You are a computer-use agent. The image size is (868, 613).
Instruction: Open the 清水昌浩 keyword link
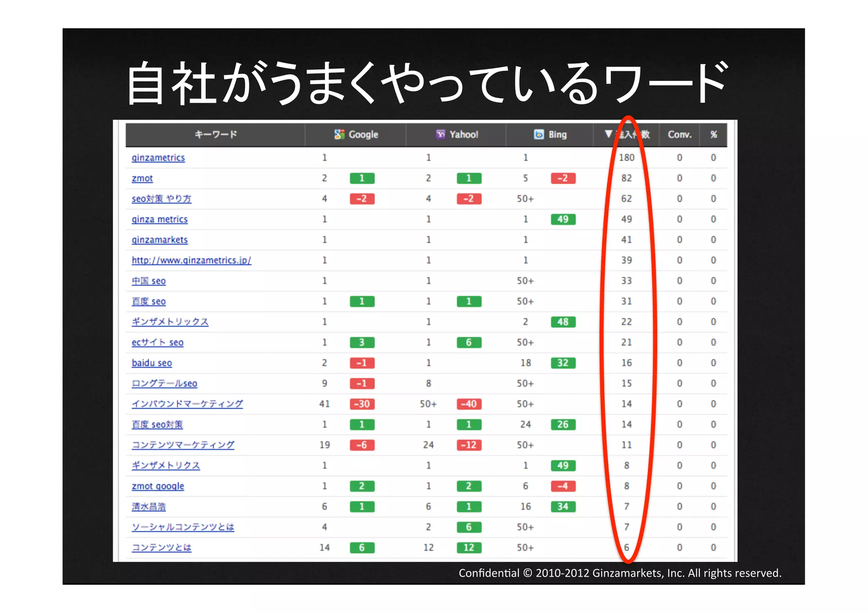coord(148,507)
